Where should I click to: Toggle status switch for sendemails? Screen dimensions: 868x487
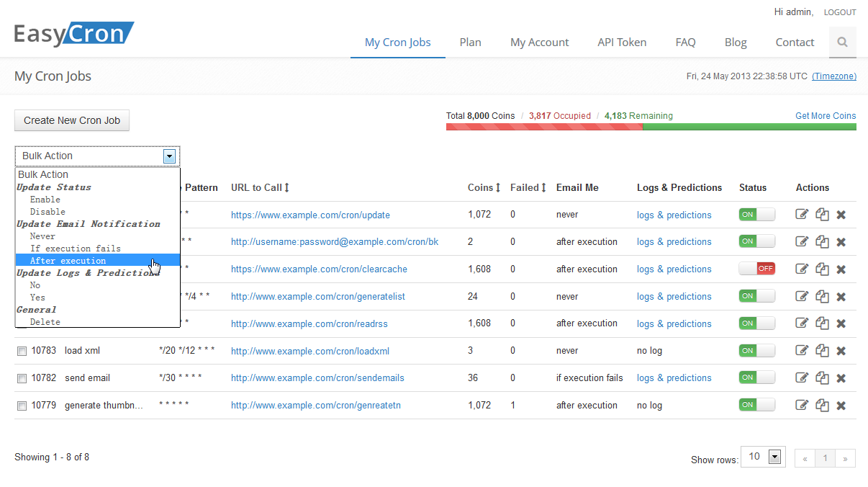757,377
